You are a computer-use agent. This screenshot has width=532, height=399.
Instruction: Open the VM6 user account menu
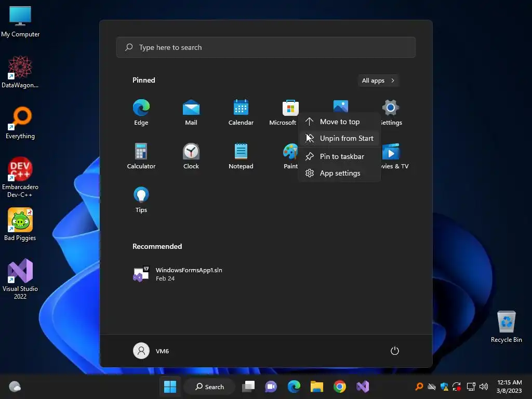151,351
